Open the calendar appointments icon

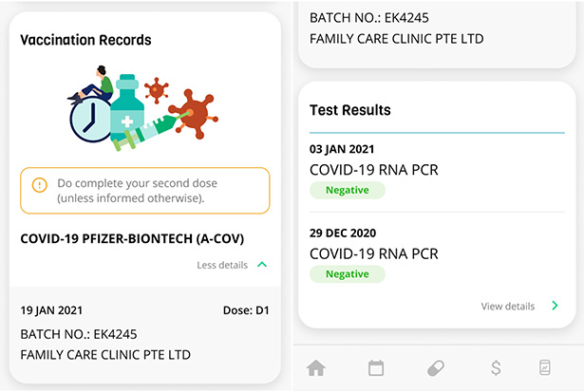tap(376, 368)
